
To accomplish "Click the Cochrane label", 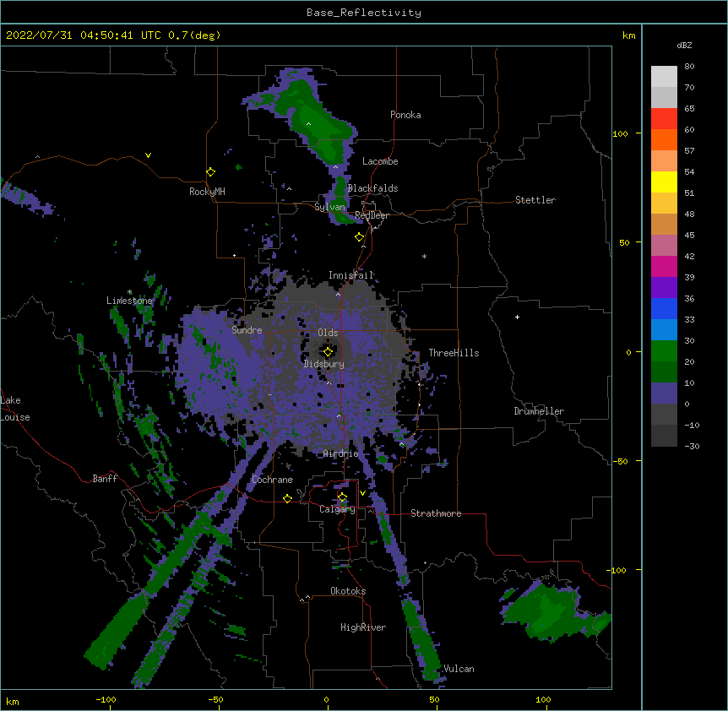I will [272, 480].
